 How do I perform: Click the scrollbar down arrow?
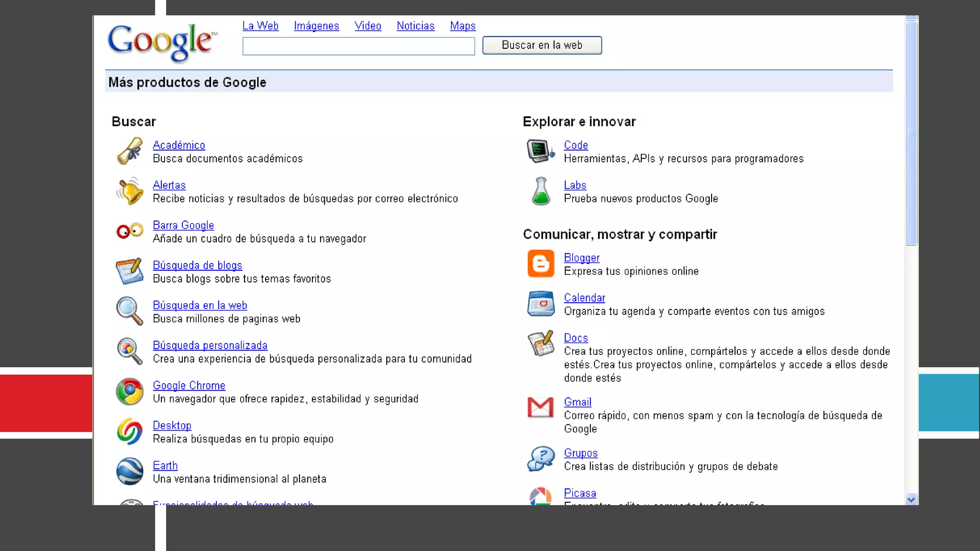point(911,499)
